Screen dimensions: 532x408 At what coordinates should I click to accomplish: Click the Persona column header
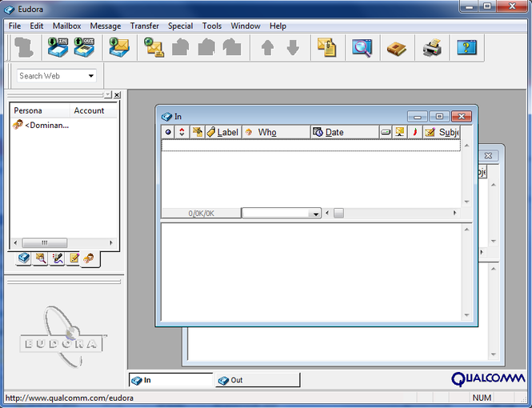click(x=40, y=110)
